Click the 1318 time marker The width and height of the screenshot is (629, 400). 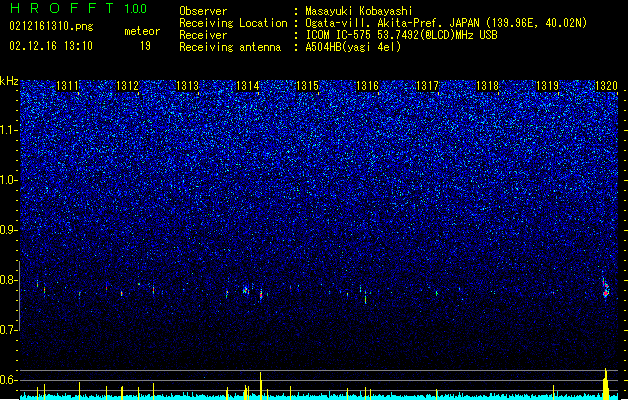point(487,86)
